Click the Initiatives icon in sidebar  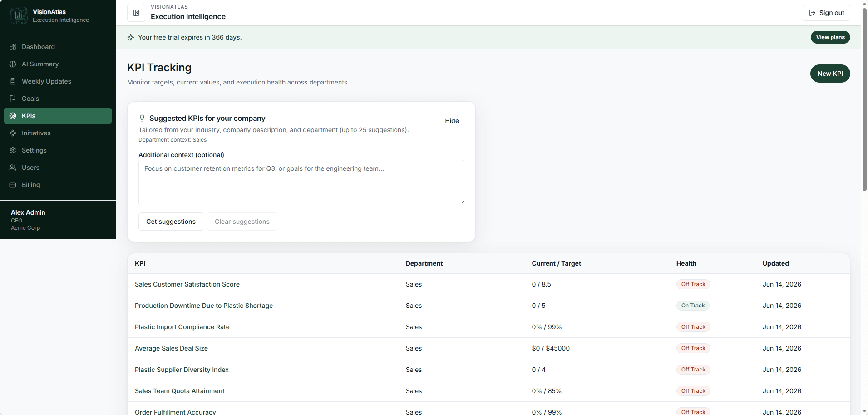(13, 133)
